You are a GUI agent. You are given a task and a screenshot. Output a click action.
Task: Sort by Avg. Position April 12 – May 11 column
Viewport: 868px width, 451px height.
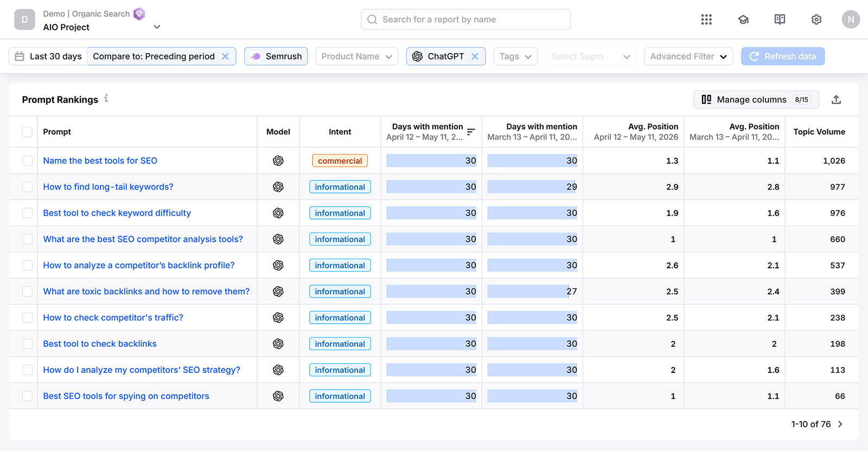point(636,132)
